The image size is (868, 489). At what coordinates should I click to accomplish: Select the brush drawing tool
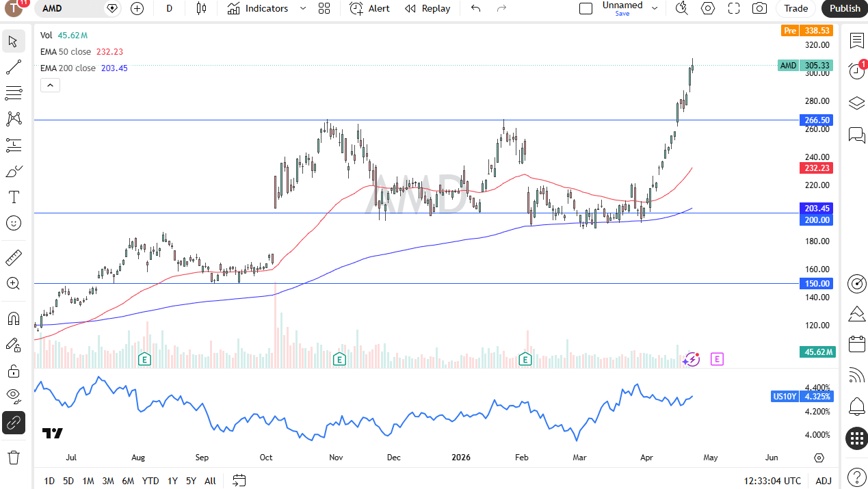(14, 171)
